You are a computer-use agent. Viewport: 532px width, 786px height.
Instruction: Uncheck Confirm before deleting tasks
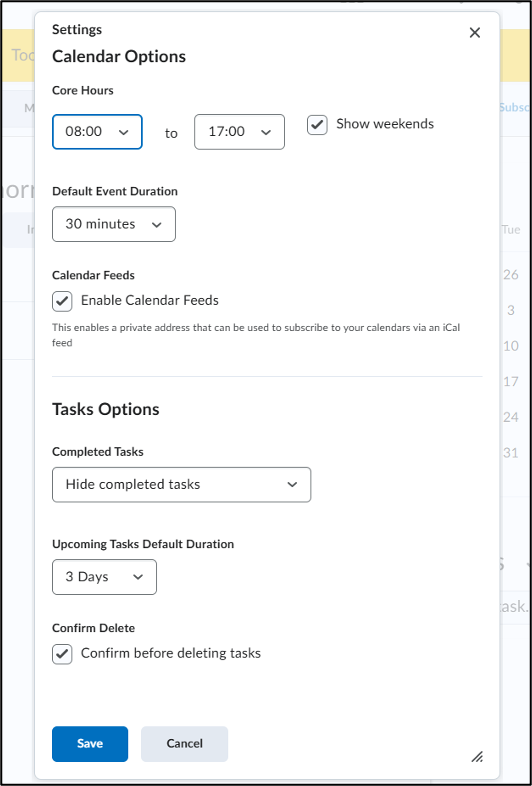click(62, 655)
